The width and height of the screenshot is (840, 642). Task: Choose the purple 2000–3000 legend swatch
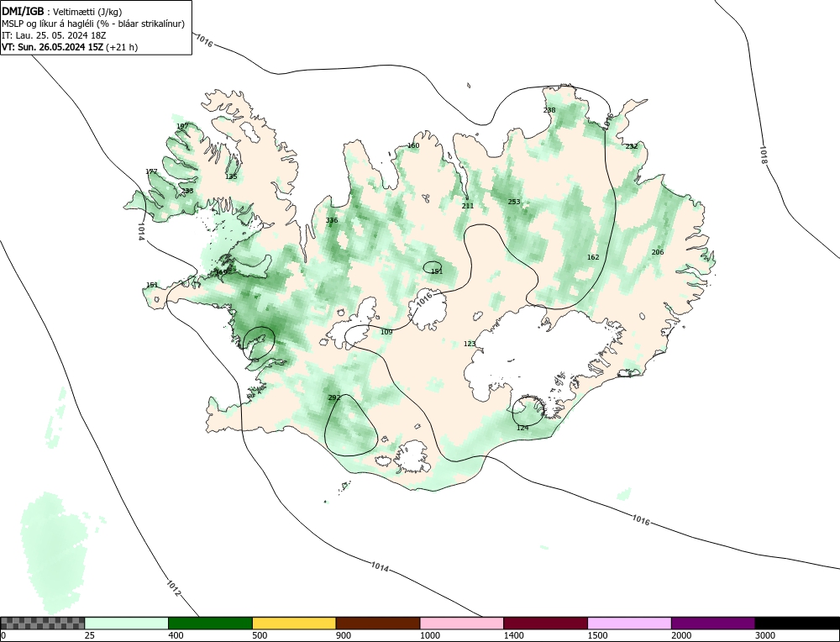pyautogui.click(x=713, y=623)
